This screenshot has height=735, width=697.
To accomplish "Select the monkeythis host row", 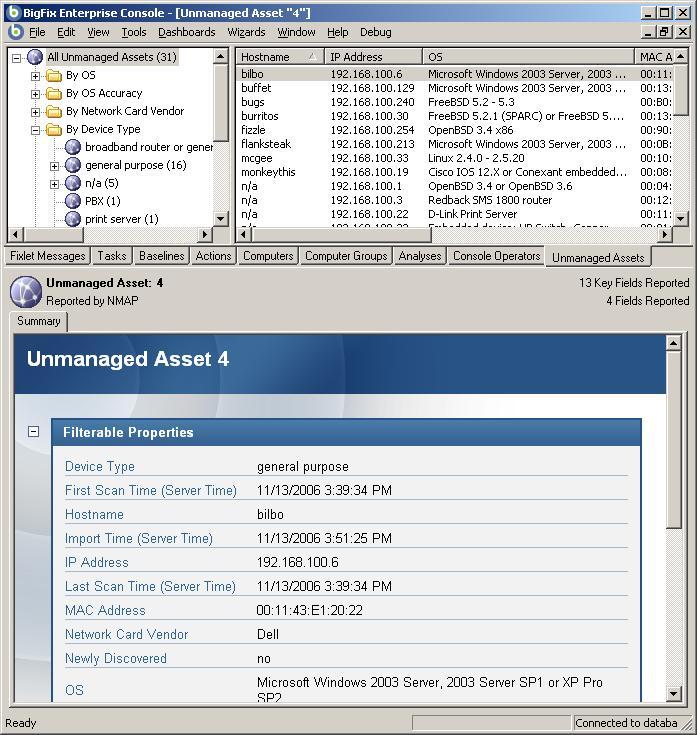I will (x=455, y=172).
